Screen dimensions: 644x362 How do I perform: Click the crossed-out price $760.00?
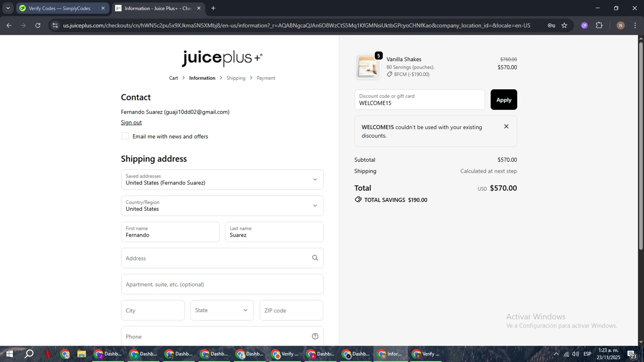(508, 60)
